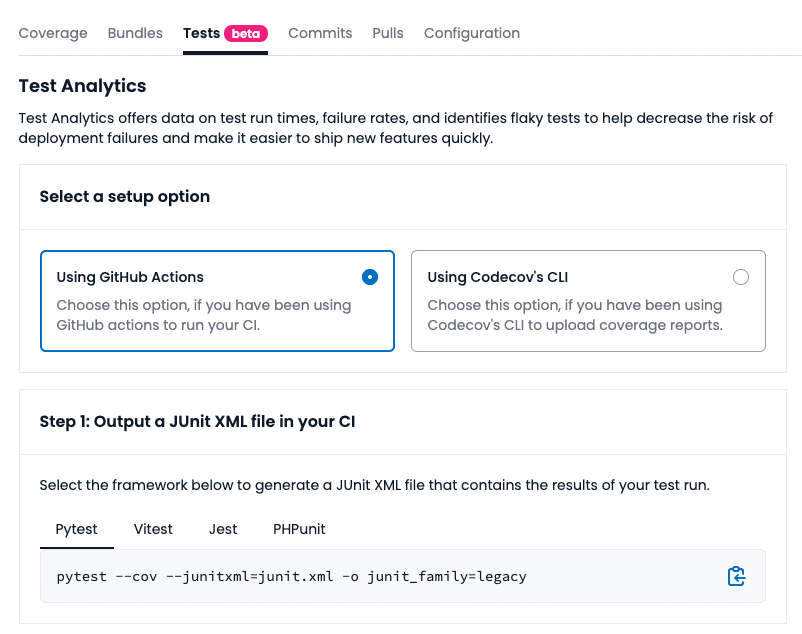Open the Coverage tab
The height and width of the screenshot is (634, 802).
[53, 33]
